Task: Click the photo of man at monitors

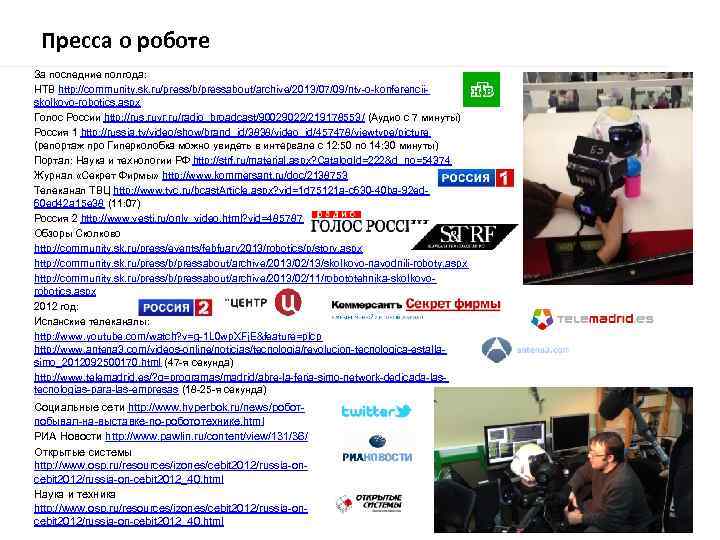Action: [x=563, y=460]
